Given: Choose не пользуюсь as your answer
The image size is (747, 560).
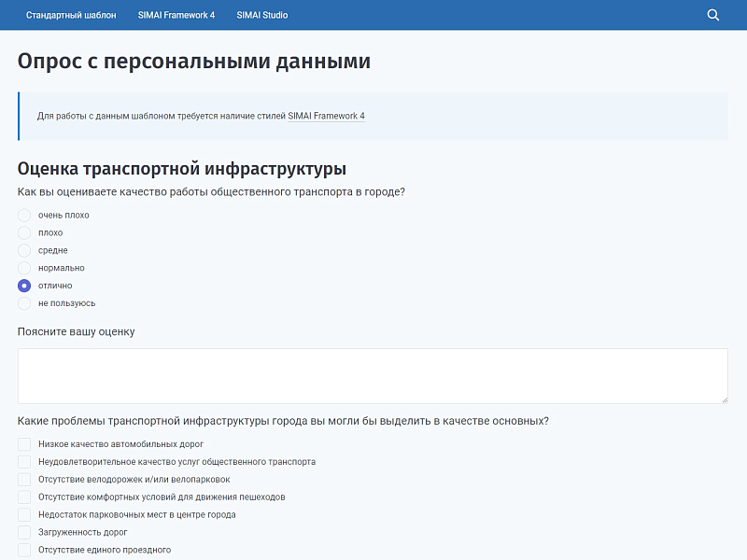Looking at the screenshot, I should [23, 303].
